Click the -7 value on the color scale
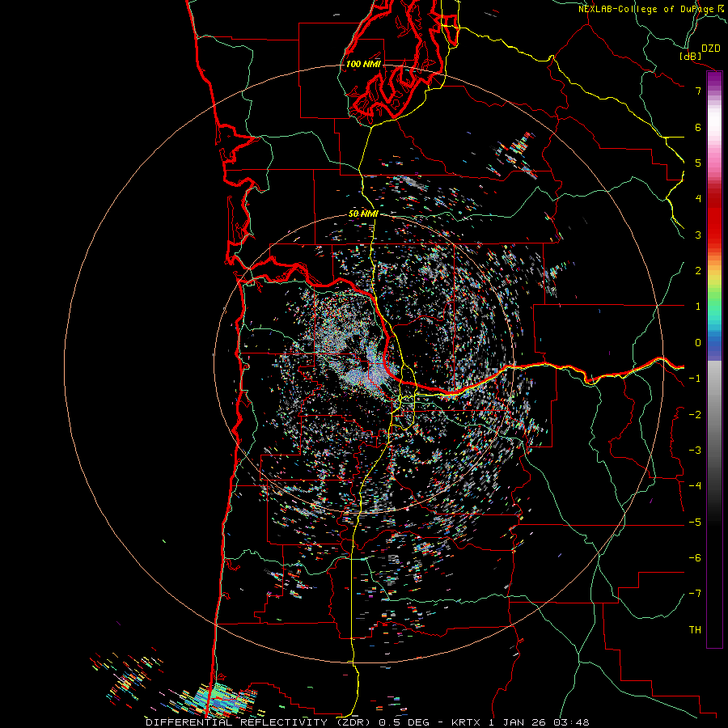The width and height of the screenshot is (728, 728). 695,594
